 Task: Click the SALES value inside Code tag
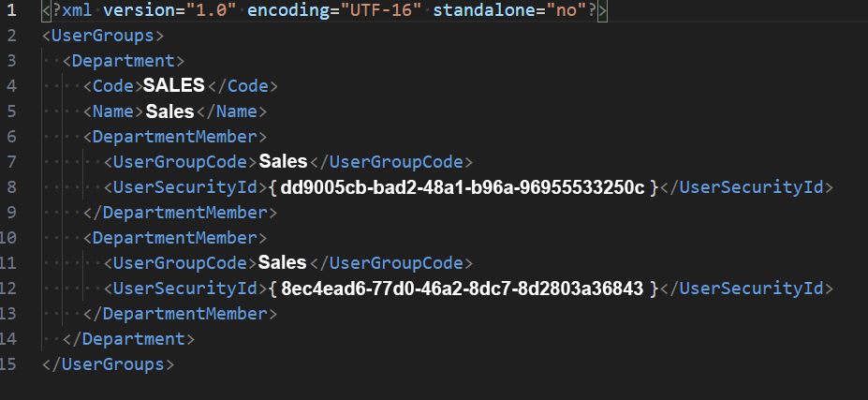[x=173, y=86]
